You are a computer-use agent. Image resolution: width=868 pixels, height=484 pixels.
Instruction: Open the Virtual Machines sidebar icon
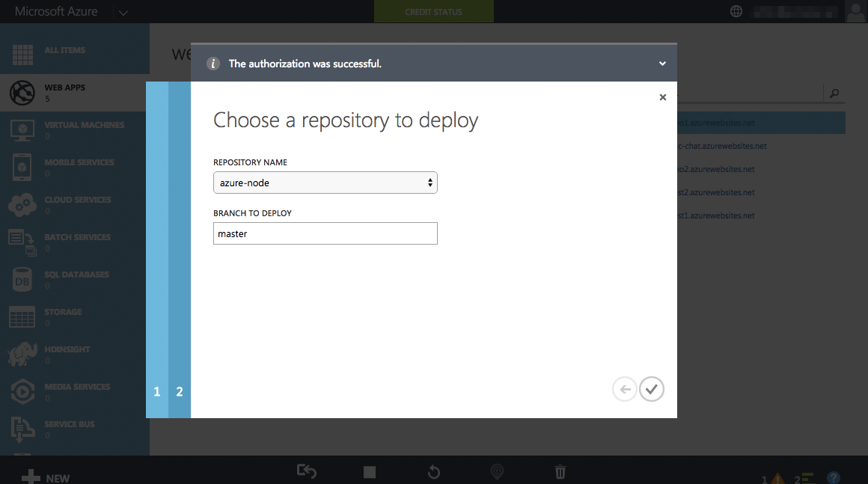point(22,131)
